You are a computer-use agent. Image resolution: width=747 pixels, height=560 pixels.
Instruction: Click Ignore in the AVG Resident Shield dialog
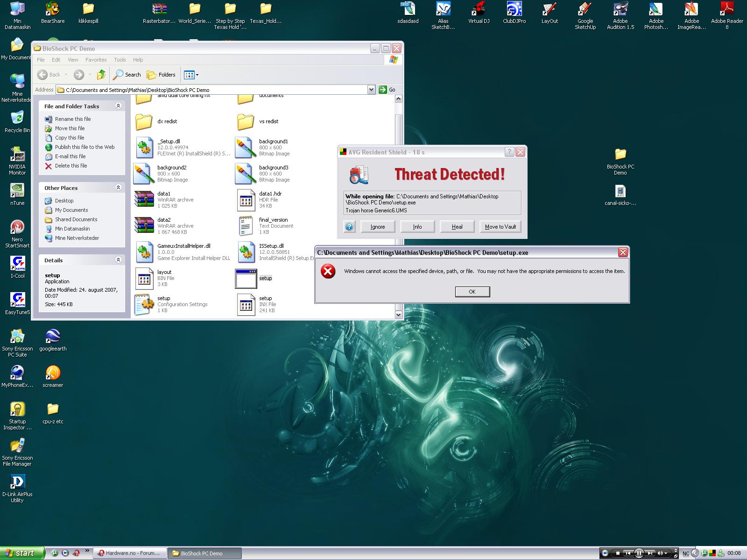click(378, 227)
